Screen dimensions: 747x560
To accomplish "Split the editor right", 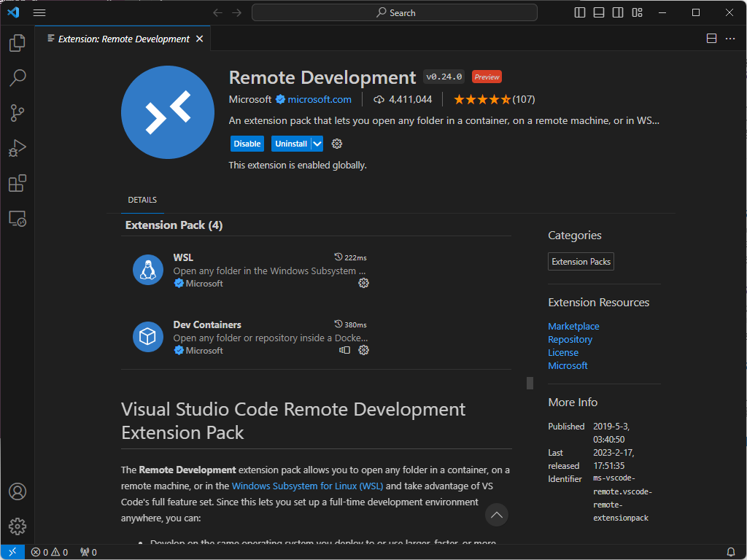I will pos(711,39).
